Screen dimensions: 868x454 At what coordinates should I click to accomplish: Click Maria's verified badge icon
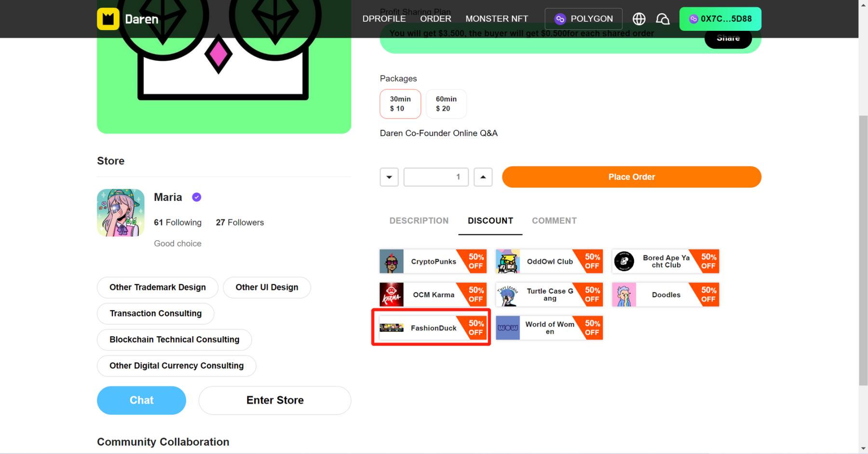point(197,197)
